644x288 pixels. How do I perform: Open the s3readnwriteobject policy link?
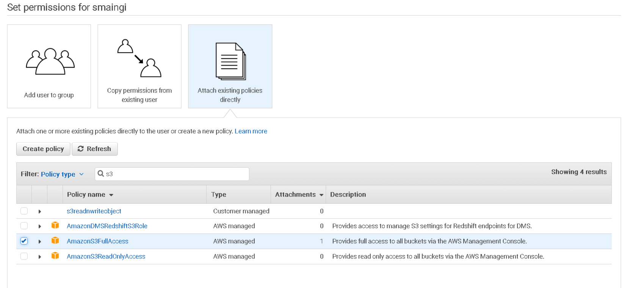tap(94, 211)
